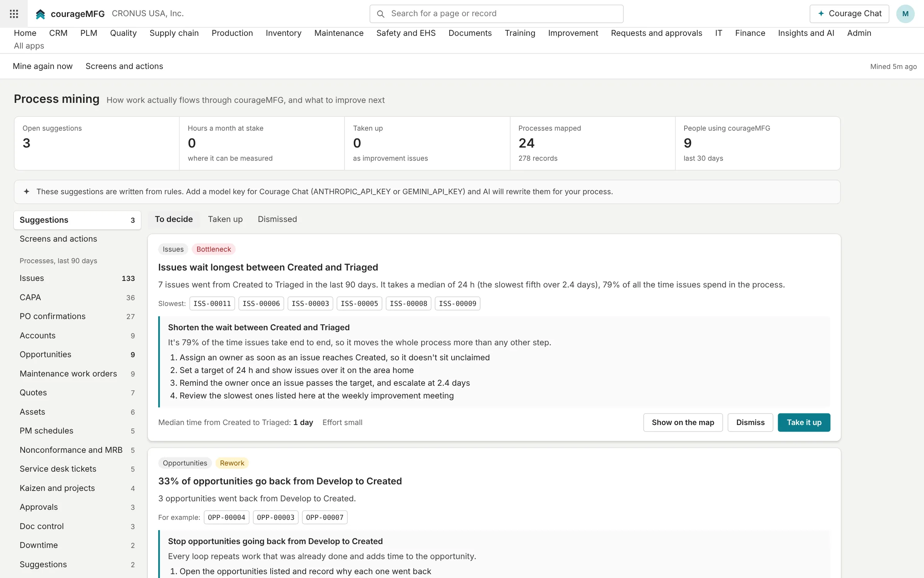Open issue ISS-00009 chip
Viewport: 924px width, 578px height.
[457, 304]
